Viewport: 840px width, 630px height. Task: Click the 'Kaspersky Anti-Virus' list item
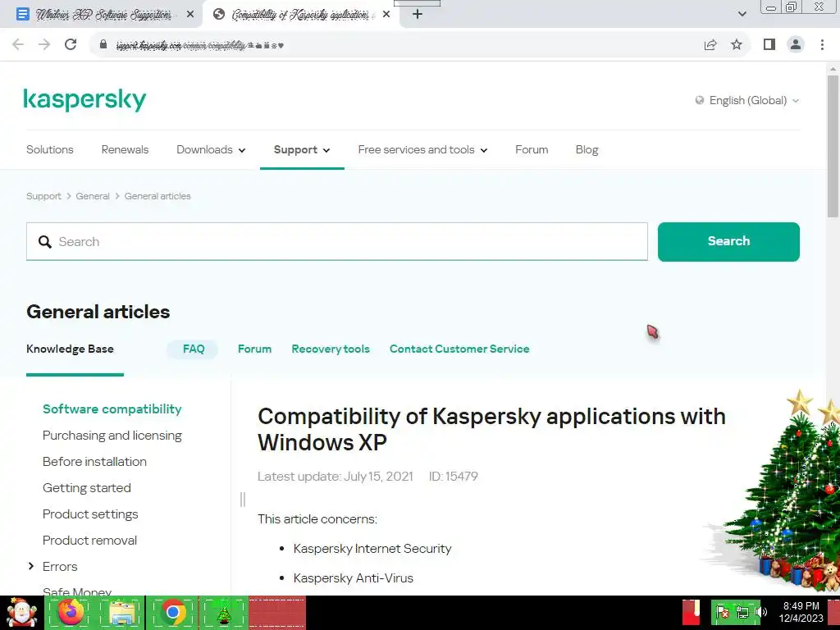[x=353, y=578]
